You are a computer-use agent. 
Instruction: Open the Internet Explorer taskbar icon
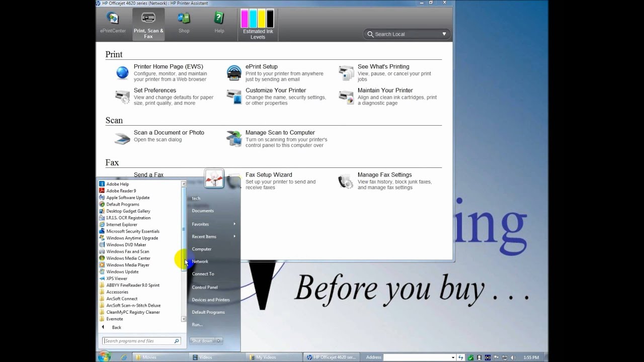124,357
